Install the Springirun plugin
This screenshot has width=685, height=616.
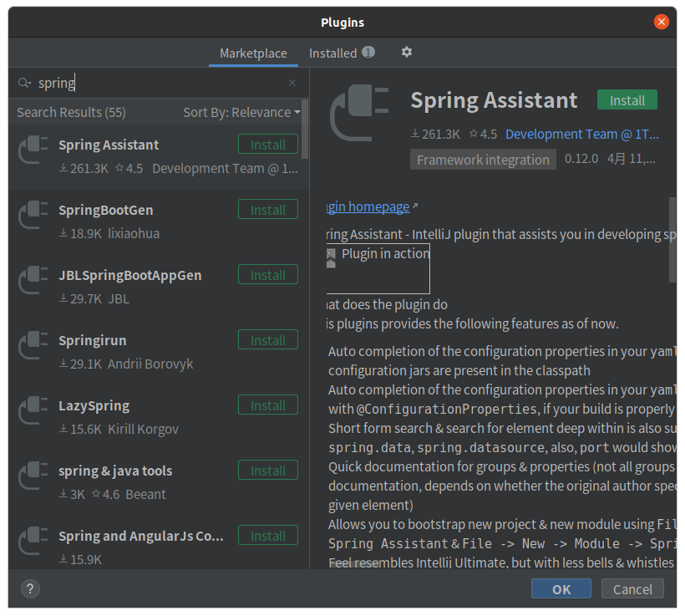click(x=268, y=339)
